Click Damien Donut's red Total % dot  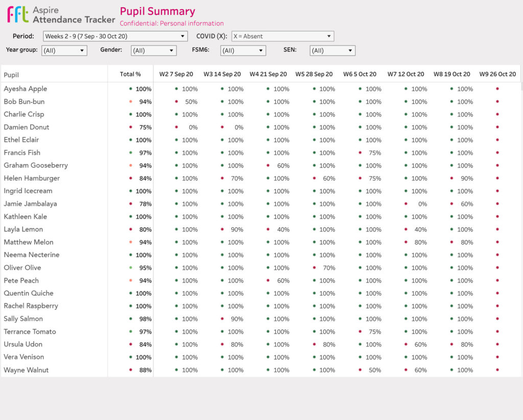pyautogui.click(x=131, y=127)
